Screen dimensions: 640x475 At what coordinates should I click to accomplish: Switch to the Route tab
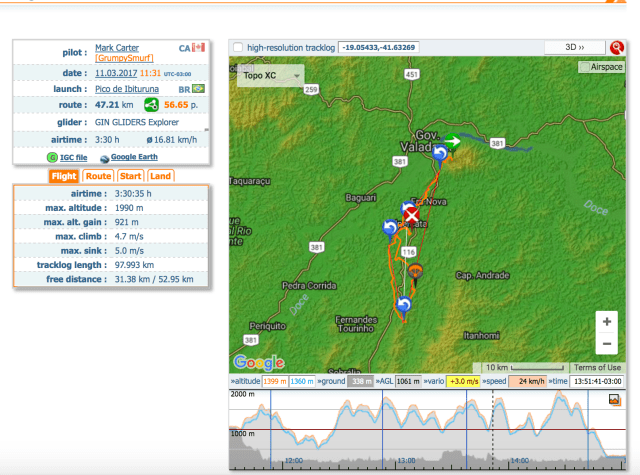tap(98, 176)
